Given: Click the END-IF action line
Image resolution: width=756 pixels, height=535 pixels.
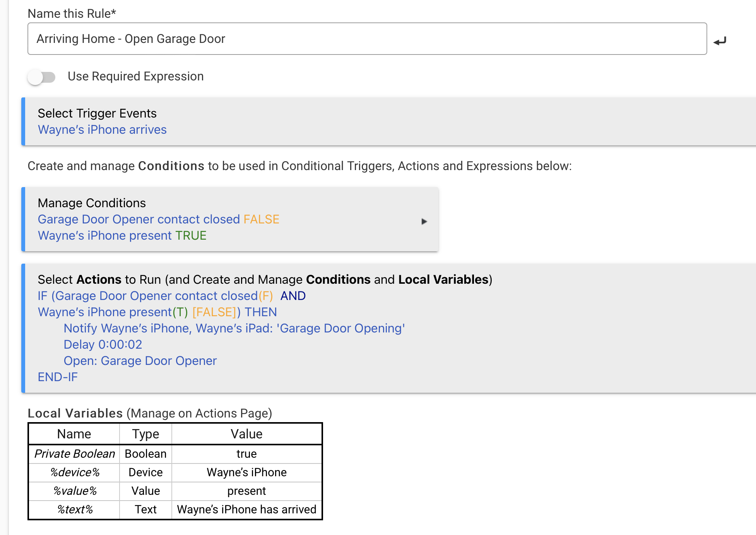Looking at the screenshot, I should (58, 377).
